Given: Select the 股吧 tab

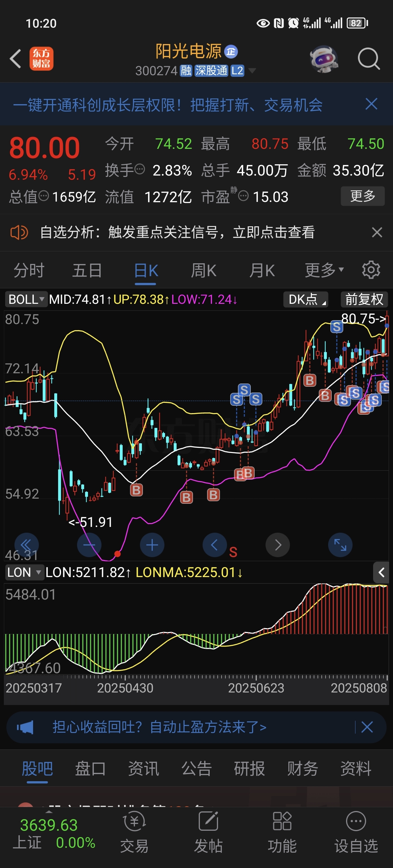Looking at the screenshot, I should [x=37, y=769].
